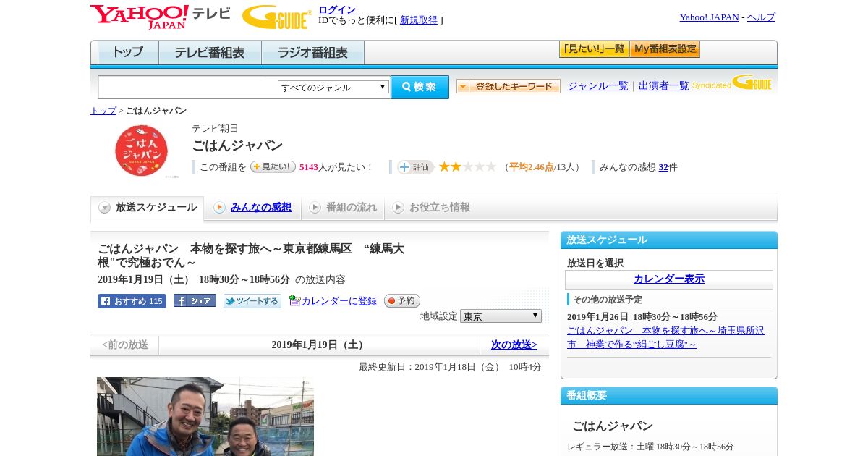868x456 pixels.
Task: Open the ジャンル一覧 link
Action: (598, 85)
